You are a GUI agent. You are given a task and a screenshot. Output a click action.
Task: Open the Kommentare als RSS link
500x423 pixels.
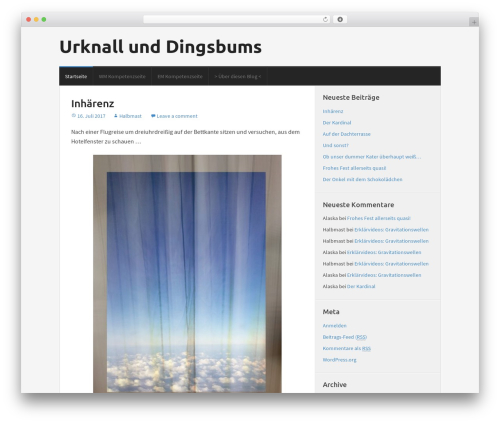coord(346,348)
